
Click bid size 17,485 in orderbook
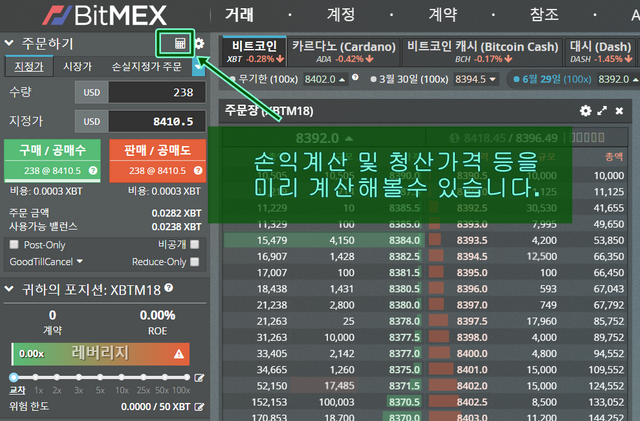(x=339, y=386)
